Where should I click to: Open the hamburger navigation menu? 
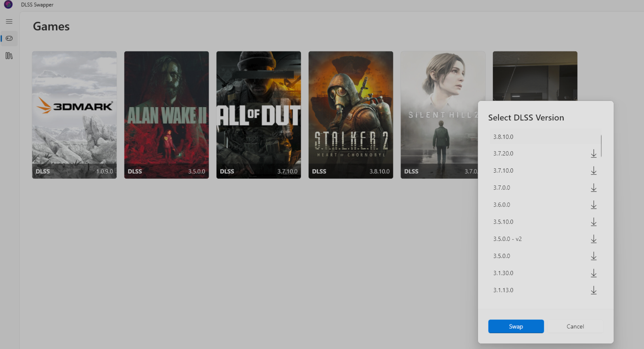coord(9,22)
